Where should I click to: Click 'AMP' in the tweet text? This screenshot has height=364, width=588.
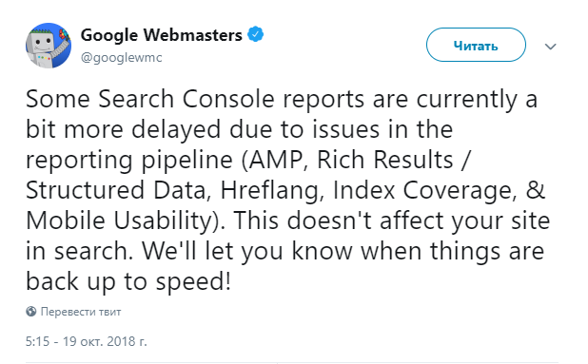276,160
